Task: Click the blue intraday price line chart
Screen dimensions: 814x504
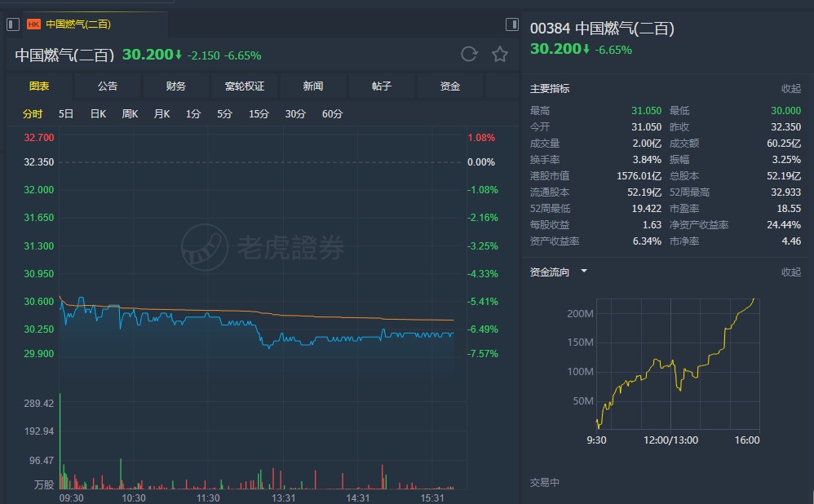Action: coord(256,322)
